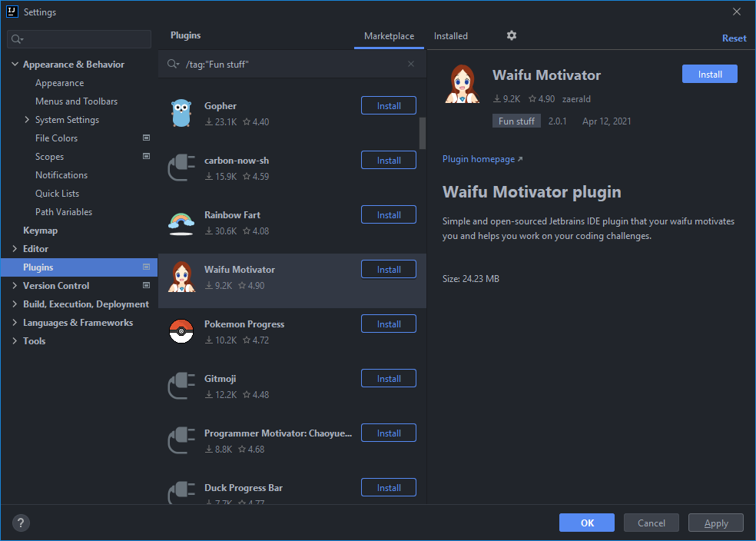Click the carbon-now-sh plugin plug icon
The width and height of the screenshot is (756, 541).
pos(181,168)
